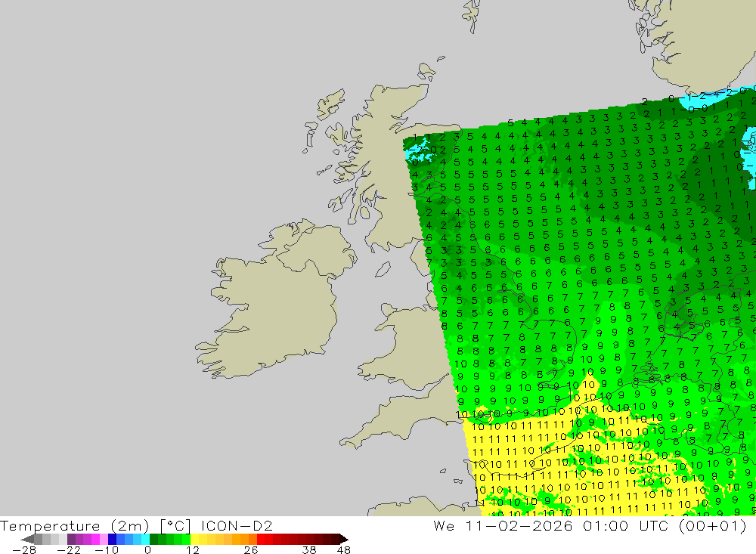Click the dark green swatch after 0 in legend
The height and width of the screenshot is (554, 756).
pyautogui.click(x=153, y=539)
